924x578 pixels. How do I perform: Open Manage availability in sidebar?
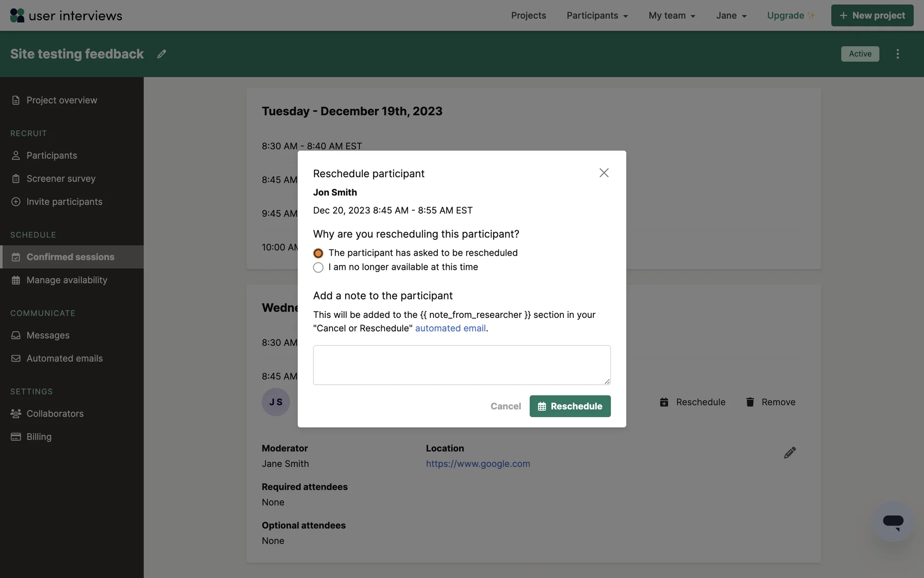point(66,280)
